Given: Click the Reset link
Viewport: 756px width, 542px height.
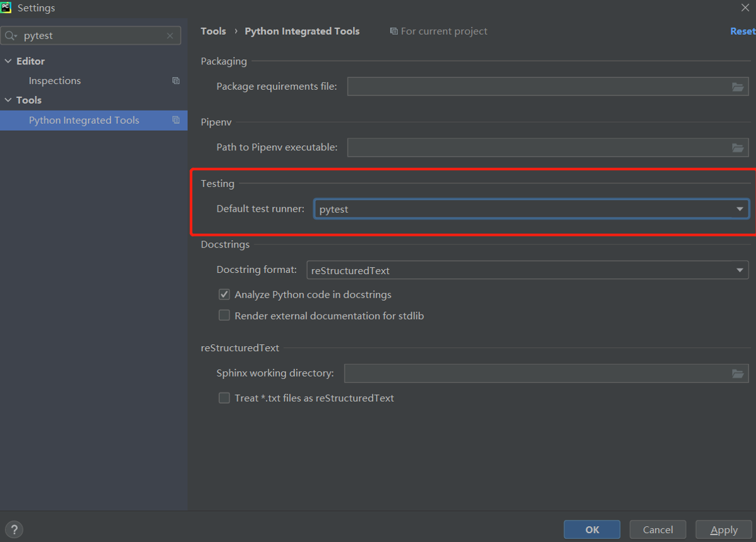Looking at the screenshot, I should click(x=743, y=32).
